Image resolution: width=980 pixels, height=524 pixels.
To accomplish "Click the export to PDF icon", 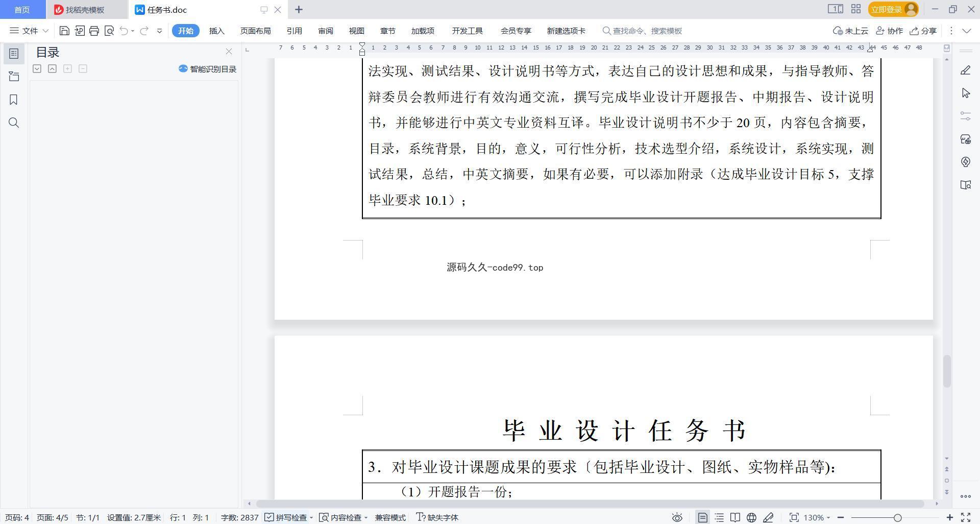I will click(x=79, y=31).
